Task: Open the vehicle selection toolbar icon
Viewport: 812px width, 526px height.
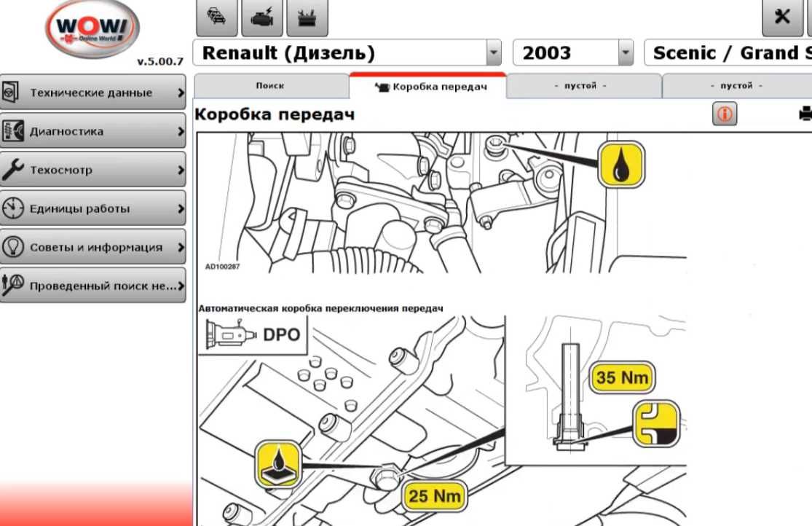Action: pos(217,17)
